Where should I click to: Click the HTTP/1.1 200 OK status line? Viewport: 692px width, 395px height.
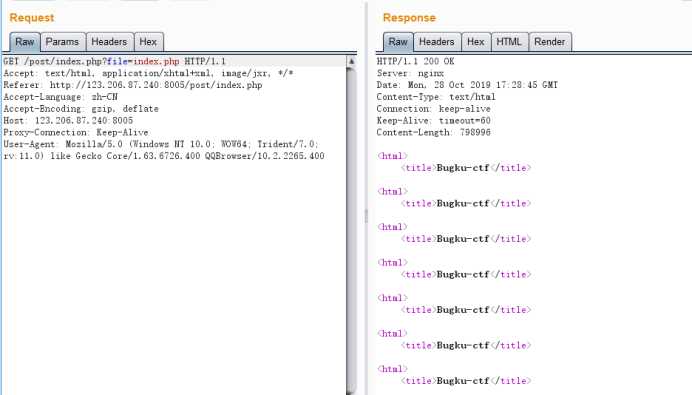pos(415,61)
